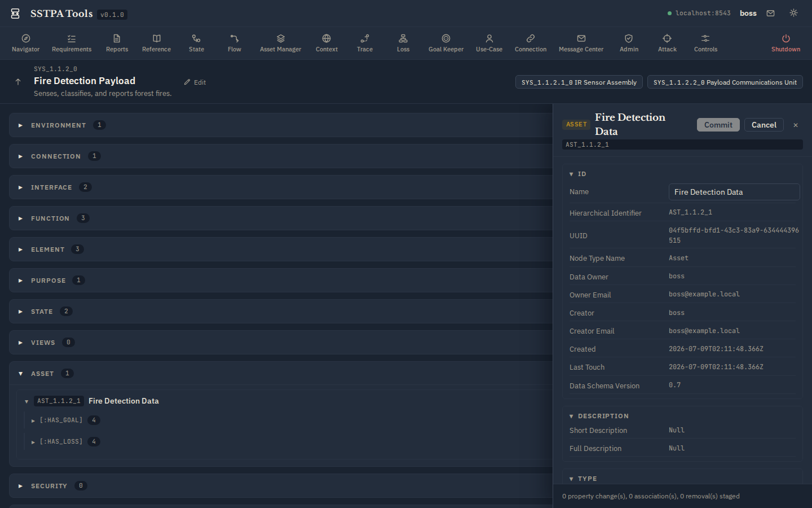
Task: Open the Reports page
Action: click(x=117, y=43)
